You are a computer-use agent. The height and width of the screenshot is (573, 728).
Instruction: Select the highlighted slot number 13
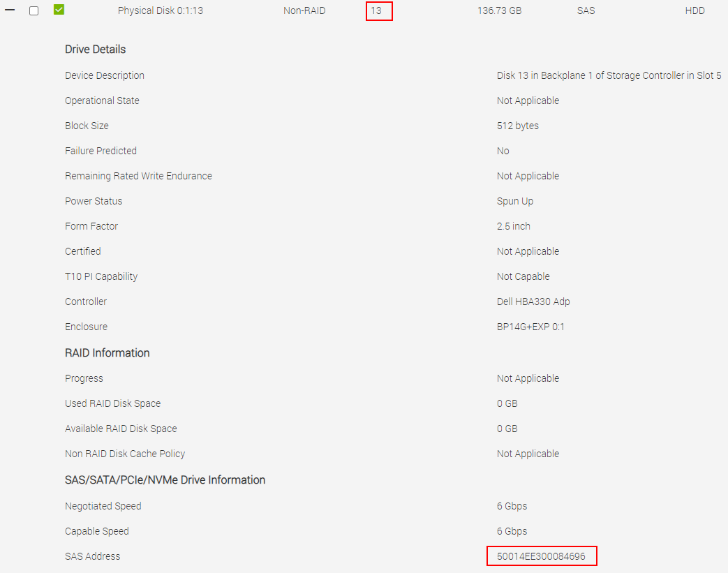pyautogui.click(x=379, y=10)
